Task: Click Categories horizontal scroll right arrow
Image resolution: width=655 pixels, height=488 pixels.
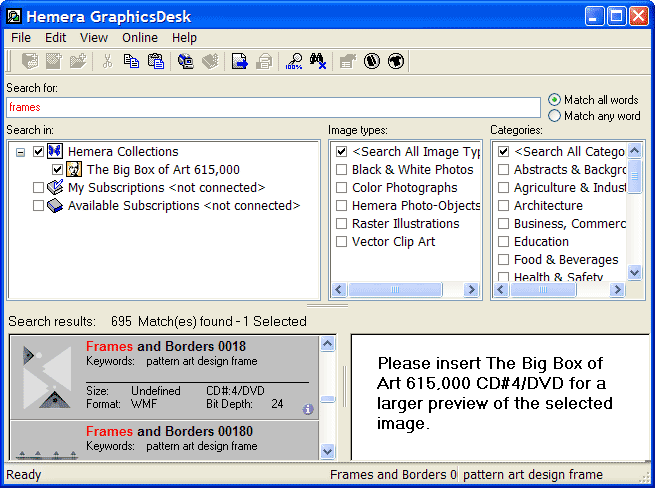Action: 617,289
